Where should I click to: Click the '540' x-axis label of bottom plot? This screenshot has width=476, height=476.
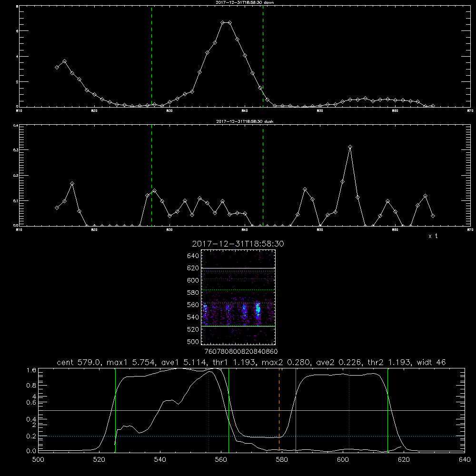coord(160,460)
